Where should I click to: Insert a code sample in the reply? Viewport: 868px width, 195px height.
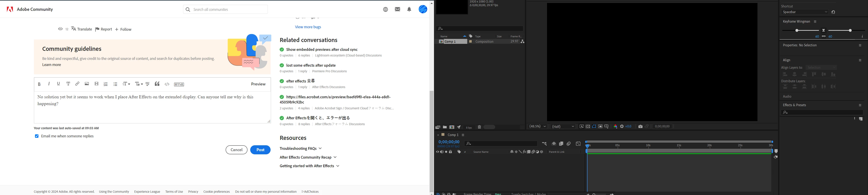[167, 84]
